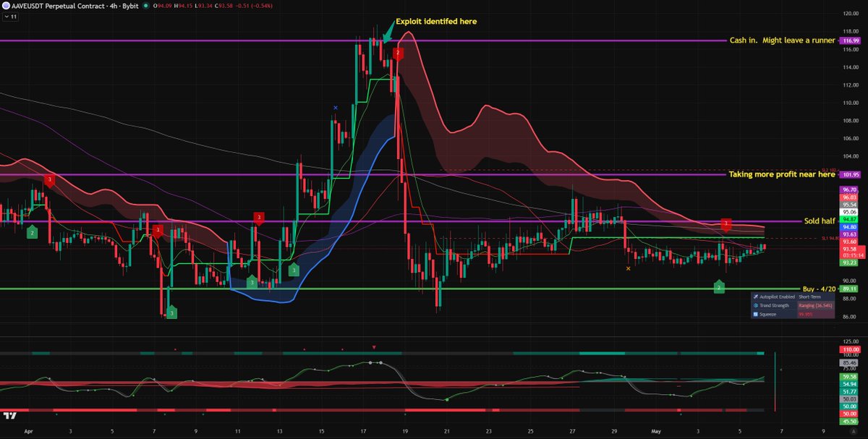Click the Autopilot rocket icon
868x439 pixels.
(x=755, y=297)
